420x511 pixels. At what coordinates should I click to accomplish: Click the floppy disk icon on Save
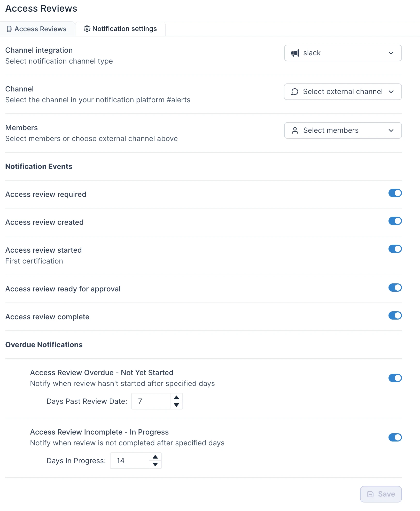point(370,494)
